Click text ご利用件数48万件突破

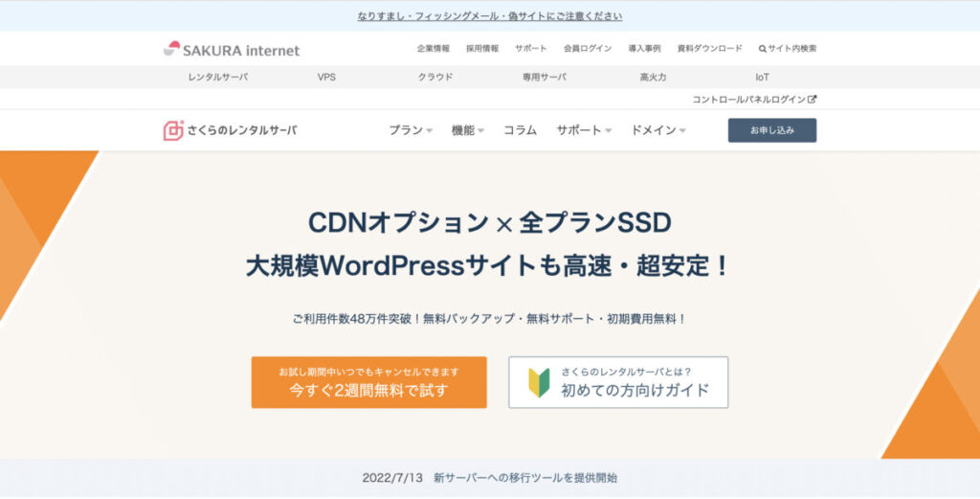coord(352,319)
